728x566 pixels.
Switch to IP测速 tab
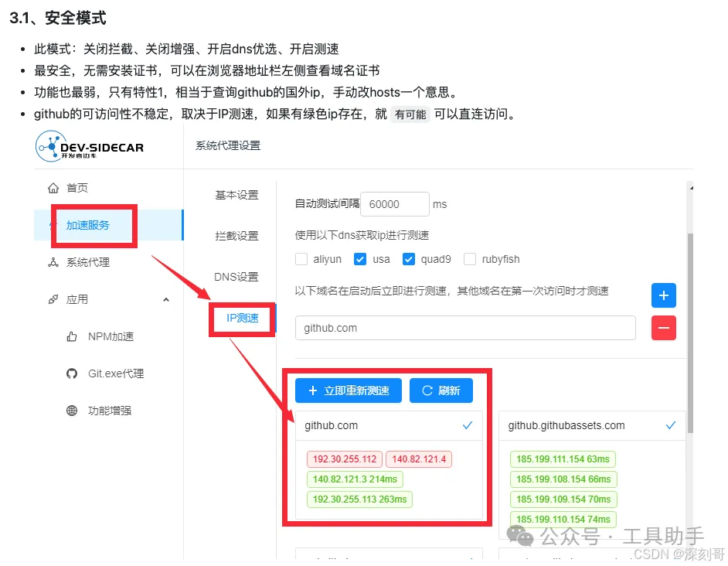(x=243, y=318)
